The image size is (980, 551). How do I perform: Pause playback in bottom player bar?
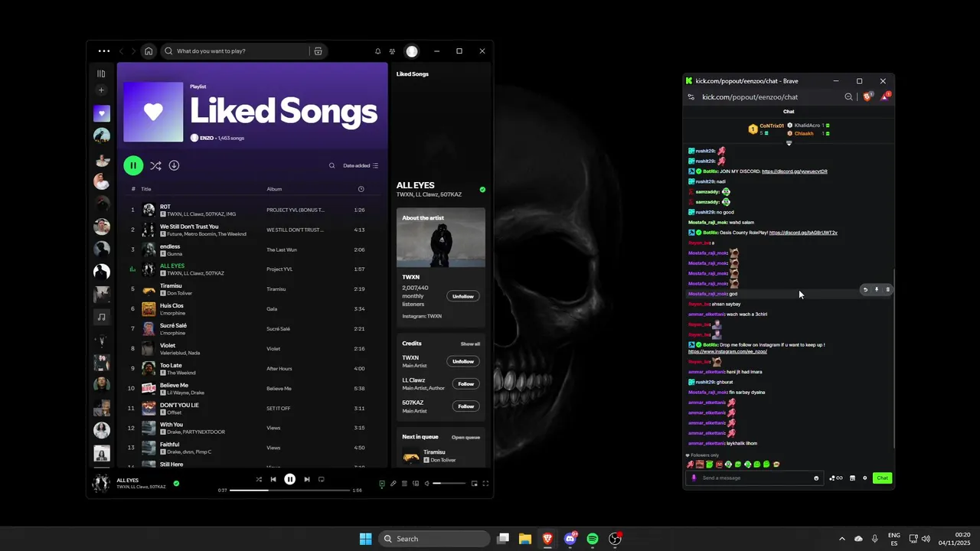click(x=290, y=480)
